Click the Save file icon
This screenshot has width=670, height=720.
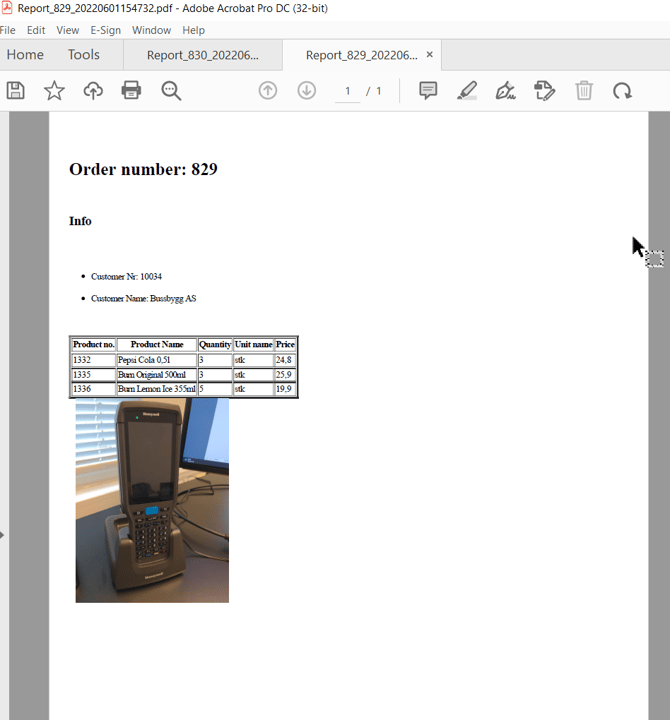click(15, 91)
